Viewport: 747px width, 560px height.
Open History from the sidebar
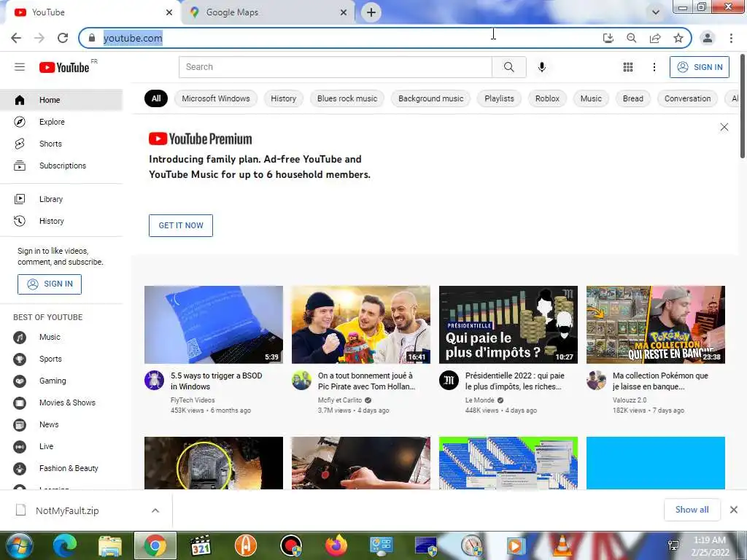pyautogui.click(x=61, y=221)
